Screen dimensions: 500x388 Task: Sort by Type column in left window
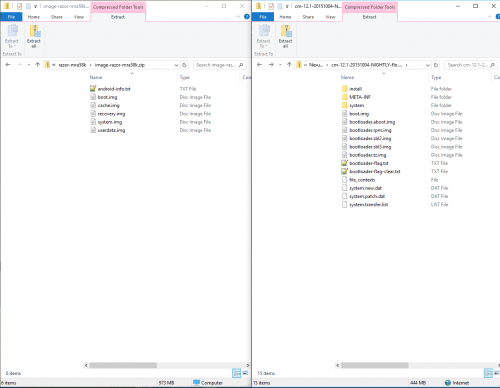point(185,77)
